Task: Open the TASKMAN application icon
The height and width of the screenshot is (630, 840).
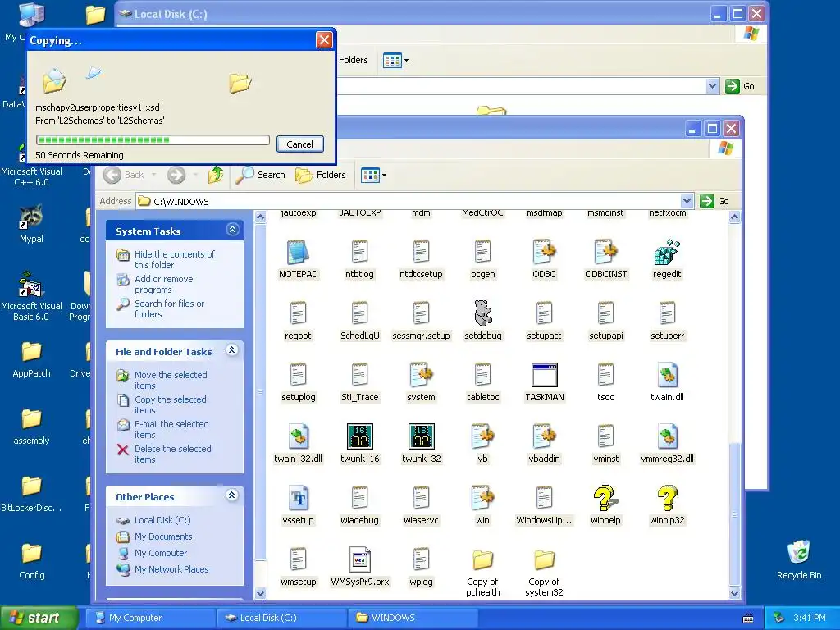Action: [545, 375]
